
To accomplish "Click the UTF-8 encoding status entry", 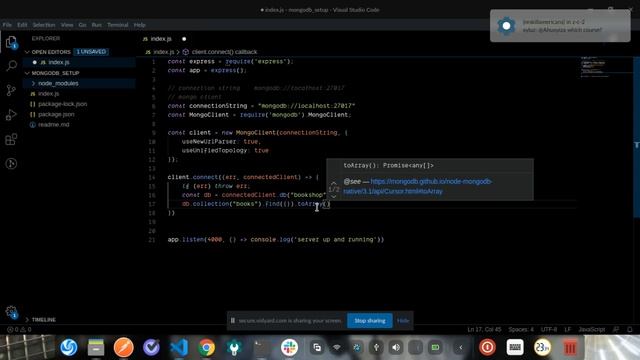I will 549,329.
